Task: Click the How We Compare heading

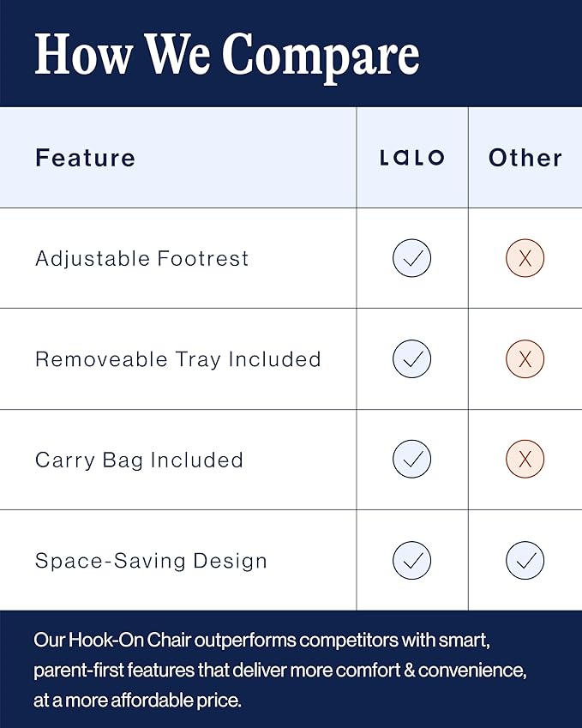Action: 227,56
